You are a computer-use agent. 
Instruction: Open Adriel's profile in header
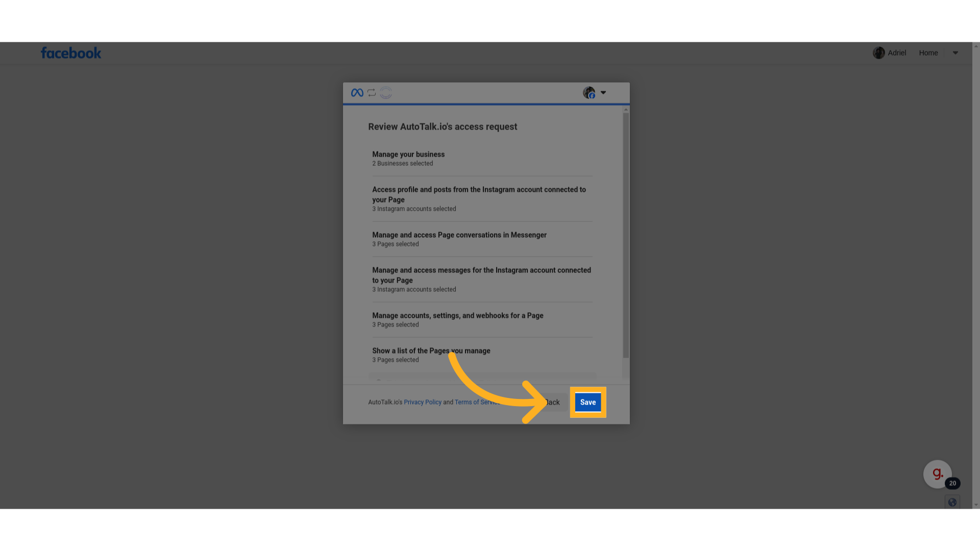click(889, 53)
